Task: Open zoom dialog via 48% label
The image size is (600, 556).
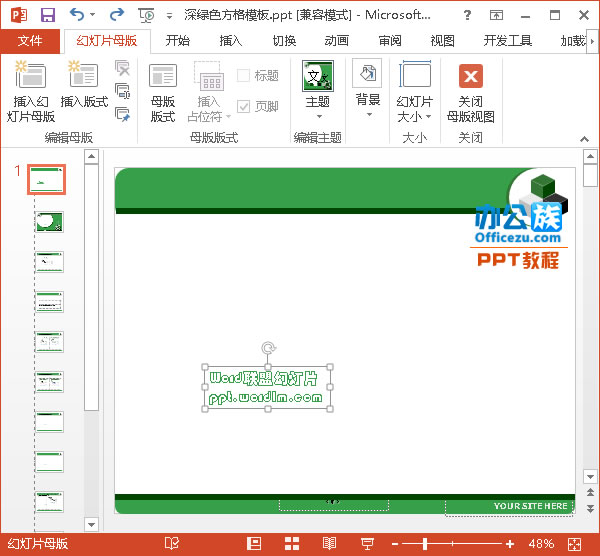Action: click(541, 543)
